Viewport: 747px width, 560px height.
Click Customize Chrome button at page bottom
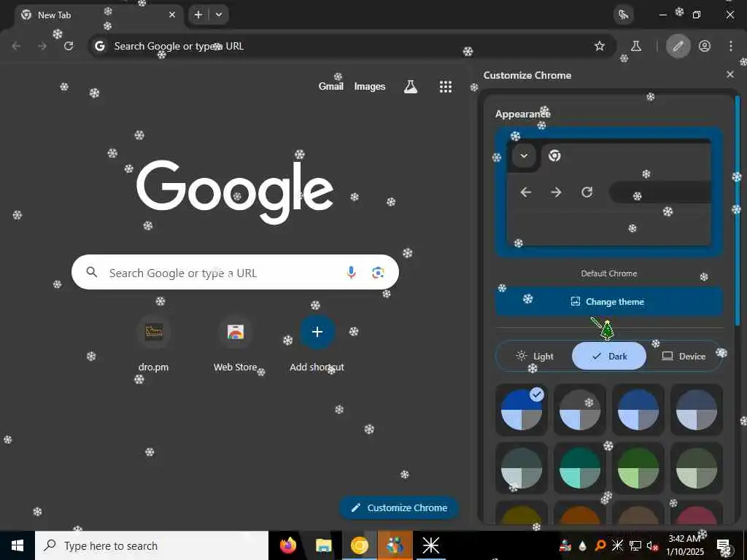(x=399, y=507)
